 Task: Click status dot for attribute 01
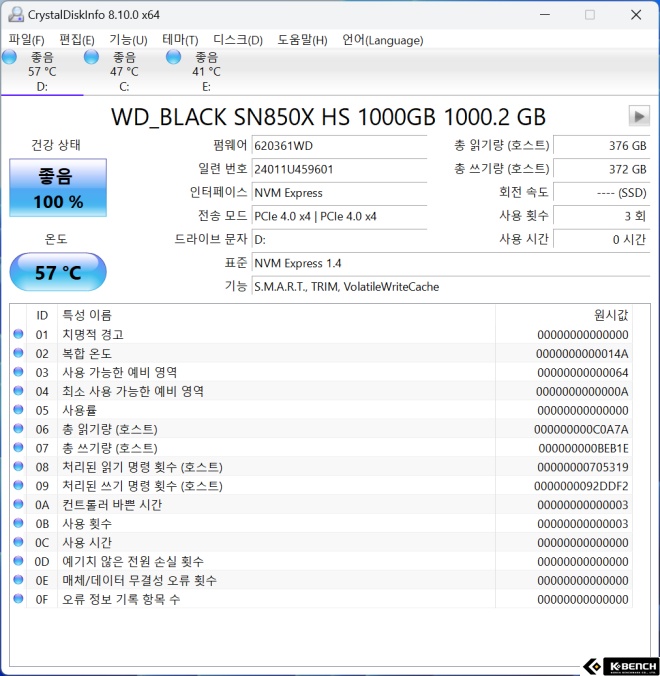point(18,334)
